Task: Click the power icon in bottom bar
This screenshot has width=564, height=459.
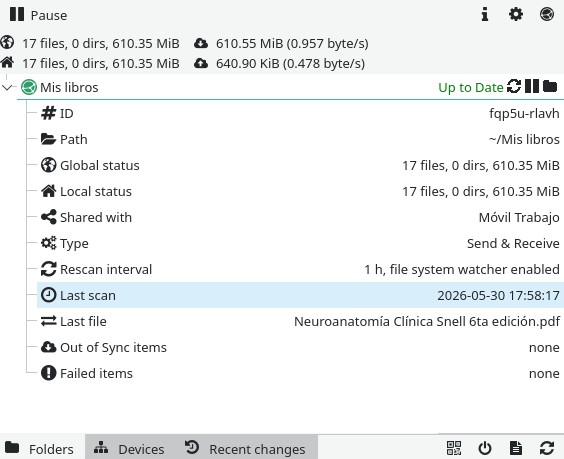Action: 485,448
